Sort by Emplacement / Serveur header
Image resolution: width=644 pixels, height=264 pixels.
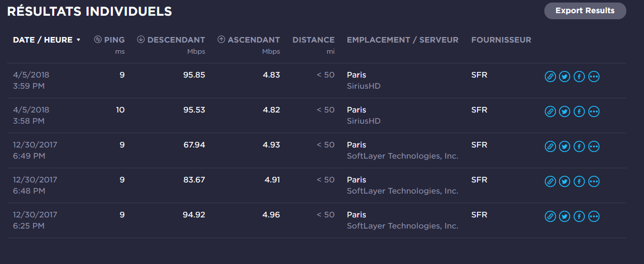[x=402, y=40]
